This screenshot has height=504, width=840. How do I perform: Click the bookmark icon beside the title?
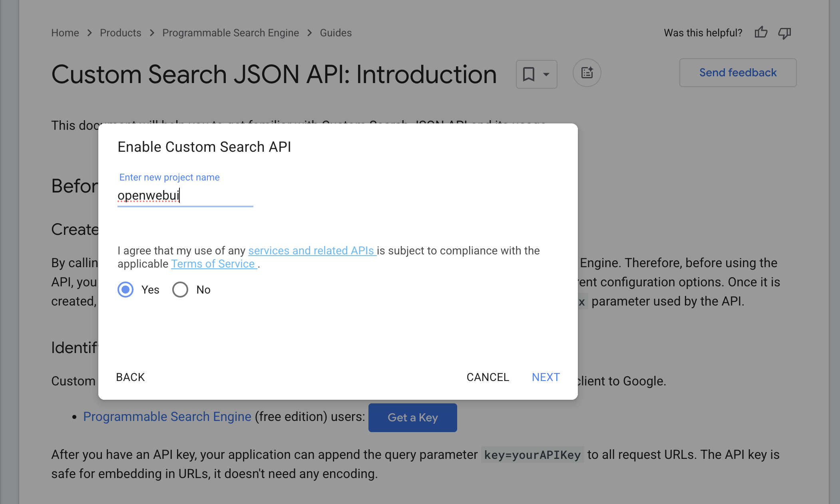point(529,74)
